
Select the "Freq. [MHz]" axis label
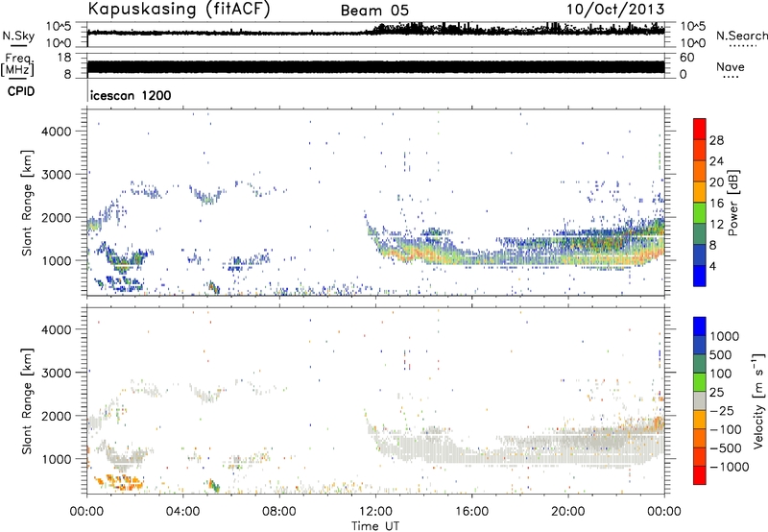click(x=18, y=65)
